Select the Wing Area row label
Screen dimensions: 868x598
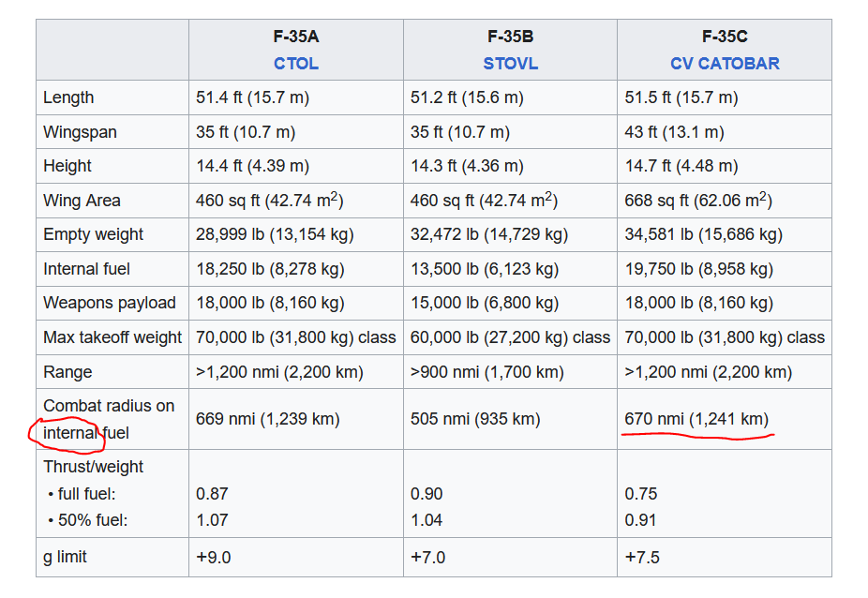(x=82, y=201)
